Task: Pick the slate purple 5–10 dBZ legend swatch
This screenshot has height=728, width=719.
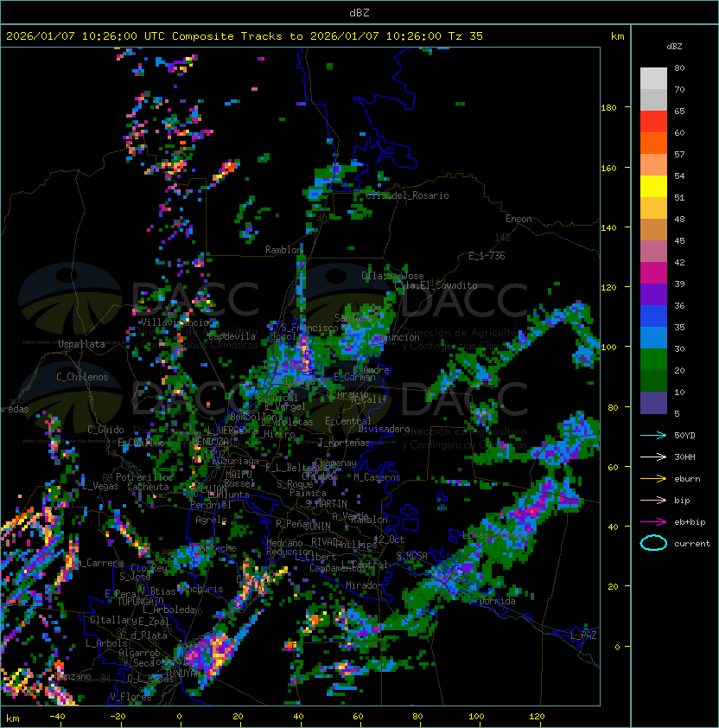Action: pos(653,403)
